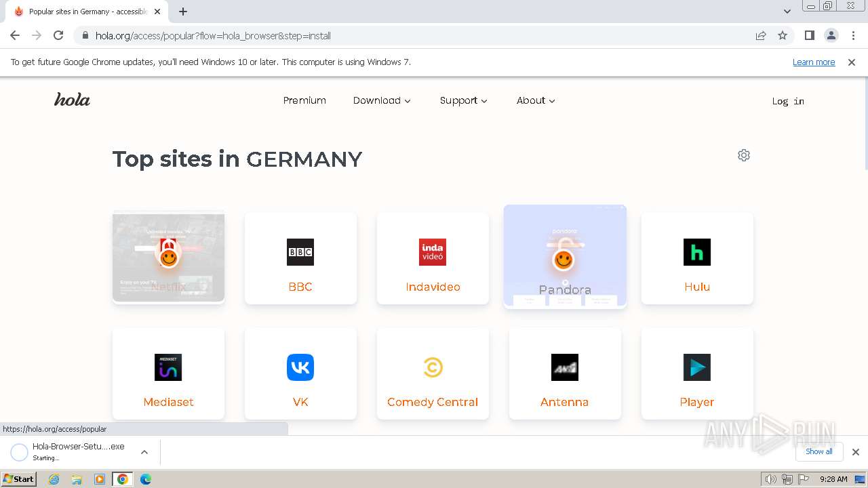Unblock the Pandora thumbnail tile

(565, 257)
